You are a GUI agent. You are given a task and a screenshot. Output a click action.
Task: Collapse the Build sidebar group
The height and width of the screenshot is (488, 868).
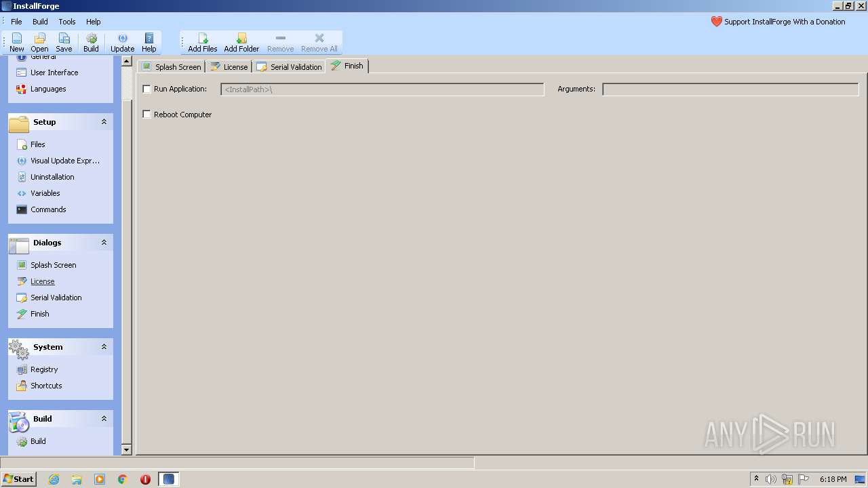(104, 419)
